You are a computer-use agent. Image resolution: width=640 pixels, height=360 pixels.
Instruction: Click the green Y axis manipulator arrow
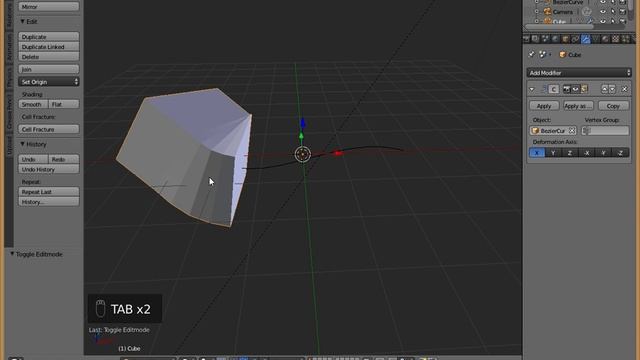pos(301,136)
